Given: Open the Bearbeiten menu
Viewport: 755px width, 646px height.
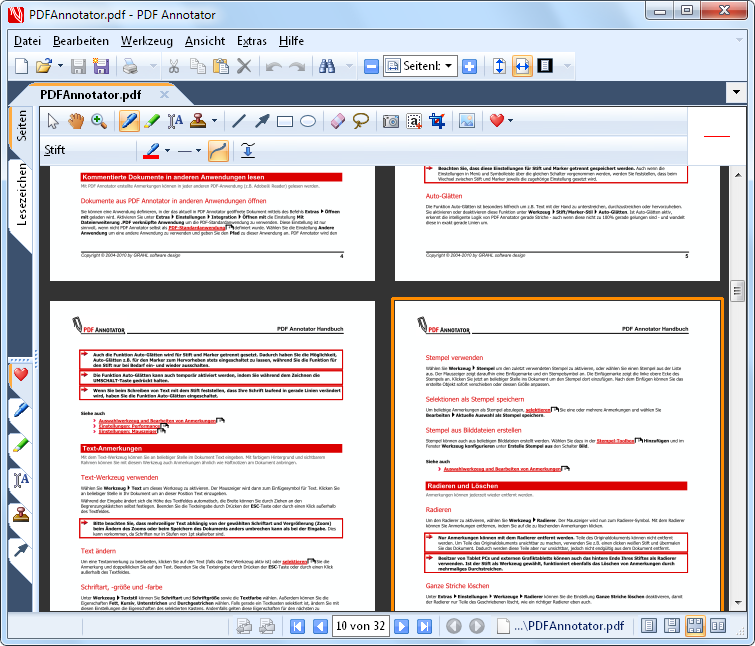Looking at the screenshot, I should click(81, 41).
